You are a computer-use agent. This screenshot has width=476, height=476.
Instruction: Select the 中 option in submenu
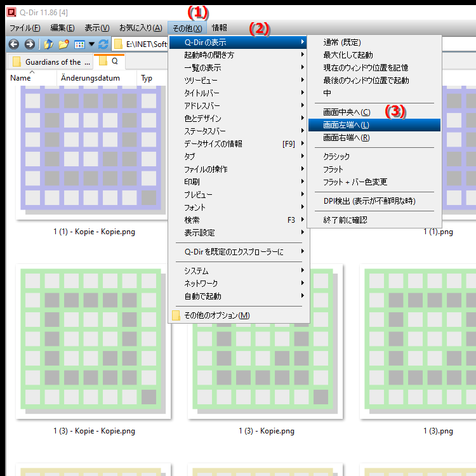374,93
